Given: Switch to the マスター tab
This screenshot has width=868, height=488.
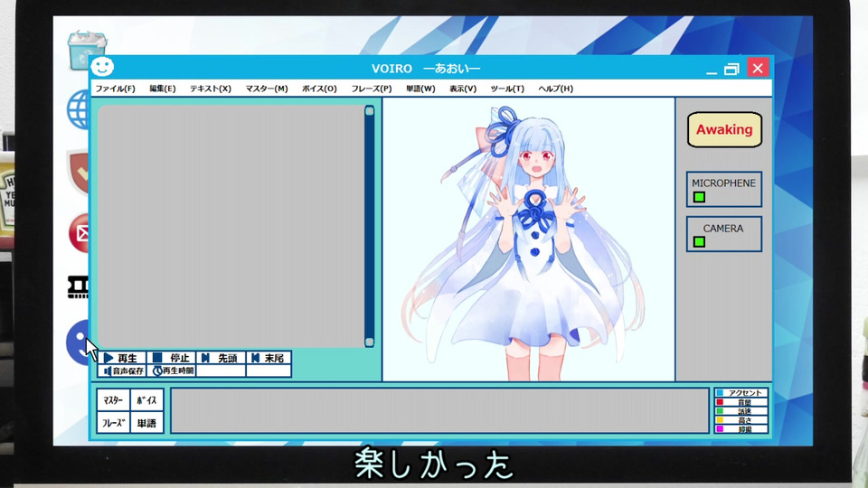Looking at the screenshot, I should tap(113, 400).
